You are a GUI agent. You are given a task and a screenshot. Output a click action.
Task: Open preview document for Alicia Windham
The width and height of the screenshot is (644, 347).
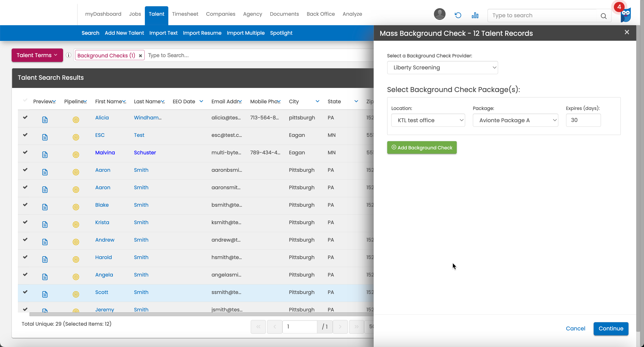click(x=45, y=120)
